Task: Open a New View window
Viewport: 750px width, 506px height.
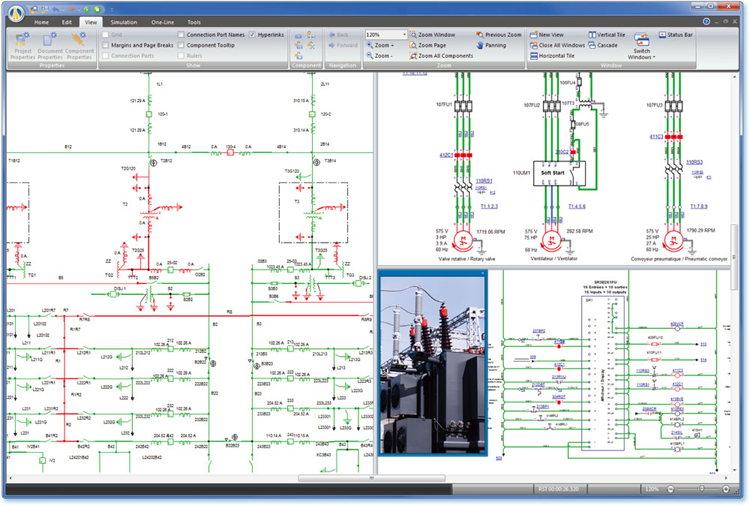Action: [547, 35]
